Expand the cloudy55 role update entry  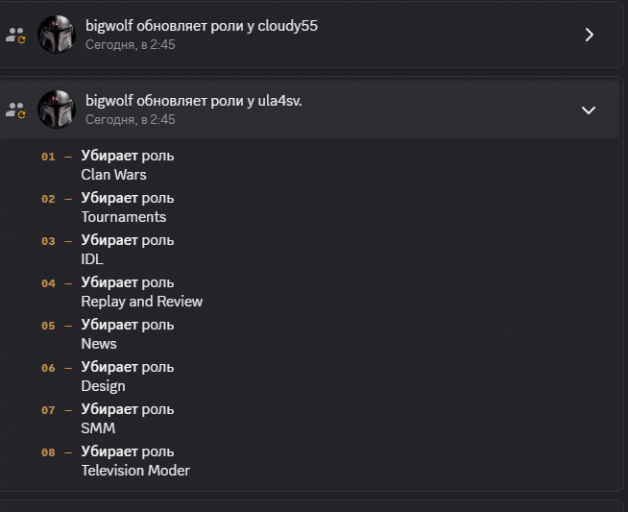coord(589,35)
